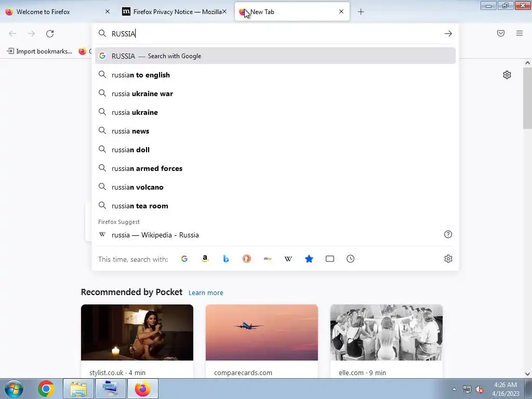
Task: Search this time with DuckDuckGo
Action: (247, 259)
